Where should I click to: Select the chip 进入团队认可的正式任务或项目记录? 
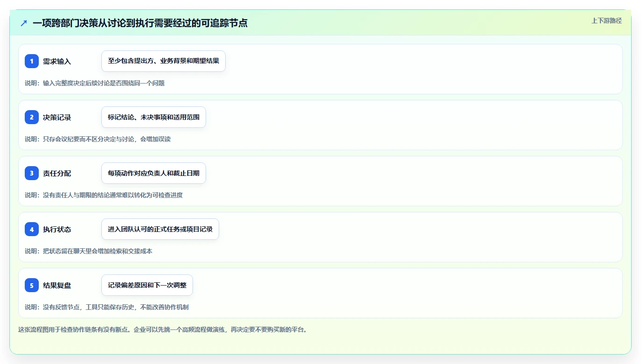point(160,229)
